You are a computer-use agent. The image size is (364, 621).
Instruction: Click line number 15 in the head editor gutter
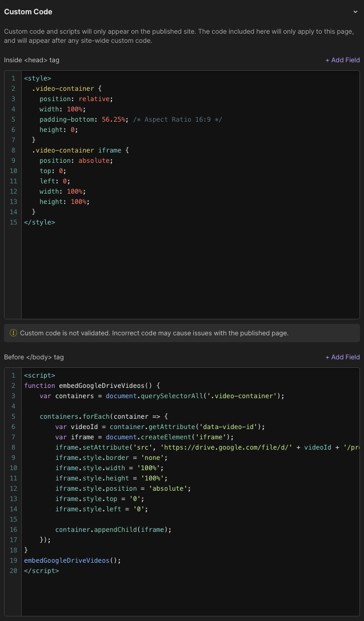(x=14, y=223)
